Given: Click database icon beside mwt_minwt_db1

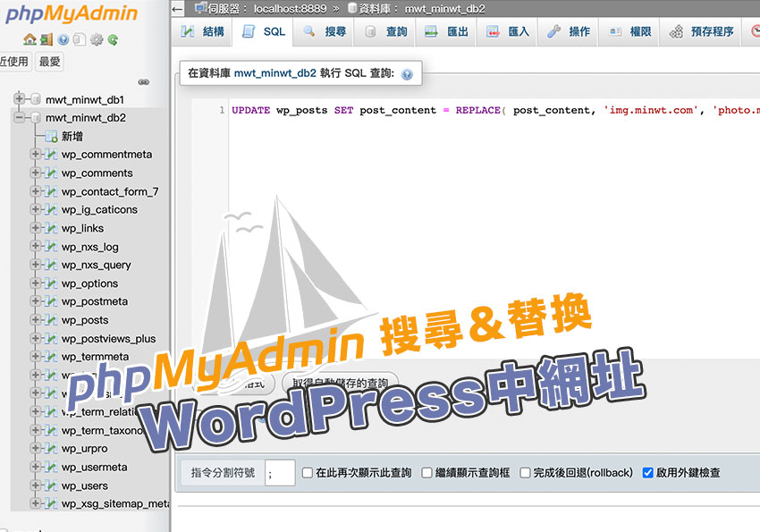Looking at the screenshot, I should [36, 100].
